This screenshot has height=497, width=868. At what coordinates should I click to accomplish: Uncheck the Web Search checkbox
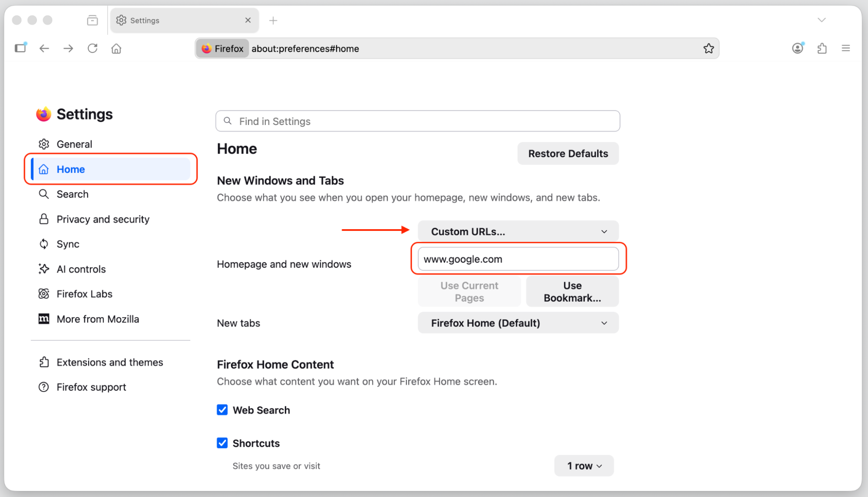point(222,410)
